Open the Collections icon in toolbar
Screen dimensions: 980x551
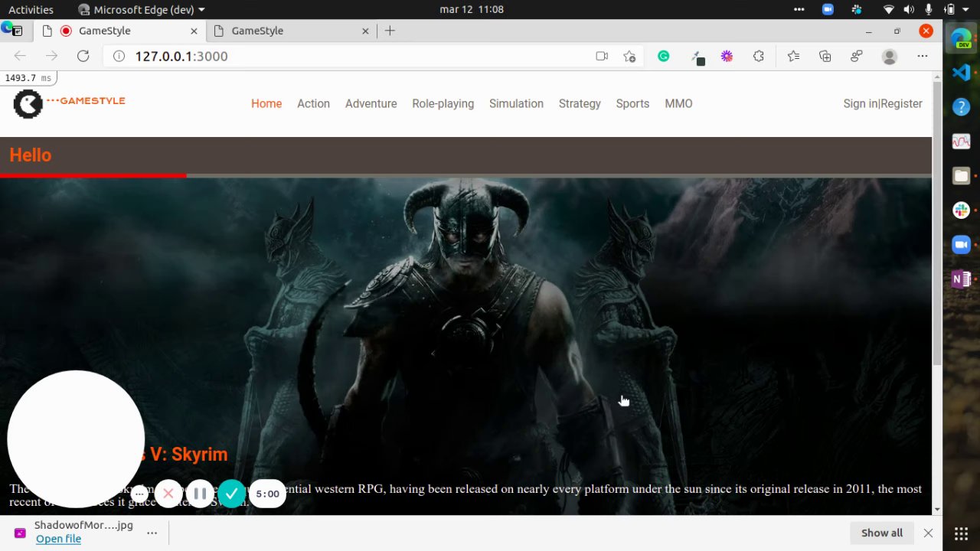[825, 56]
